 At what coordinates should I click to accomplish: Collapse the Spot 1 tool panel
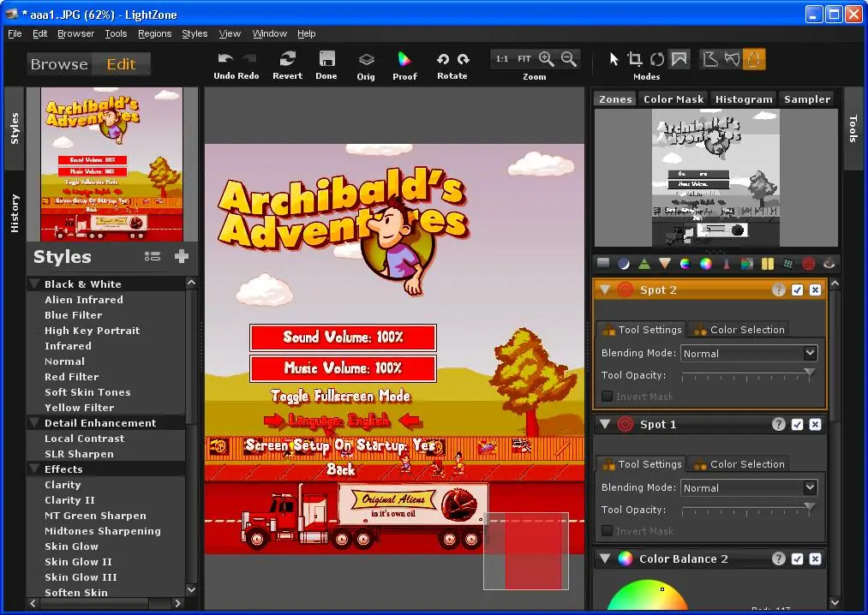605,425
